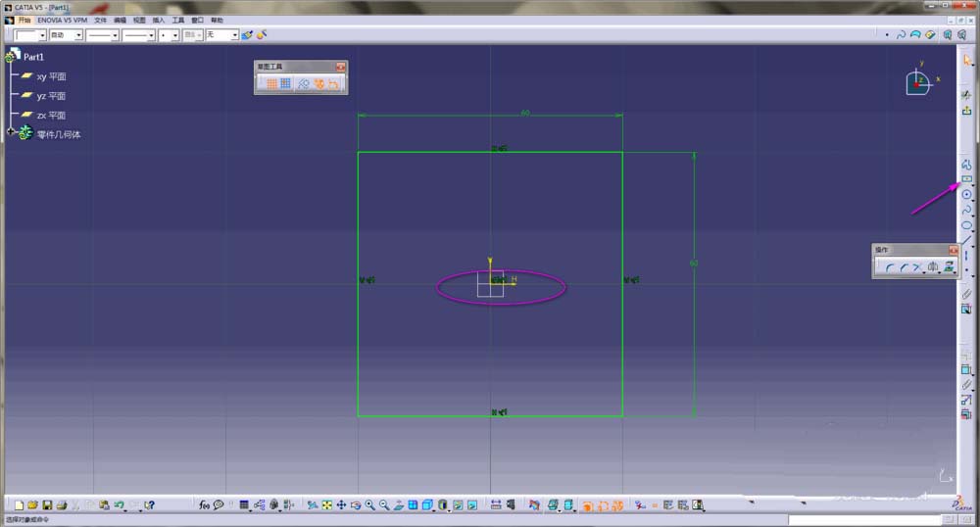Open the line thickness dropdown
This screenshot has width=980, height=527.
115,35
